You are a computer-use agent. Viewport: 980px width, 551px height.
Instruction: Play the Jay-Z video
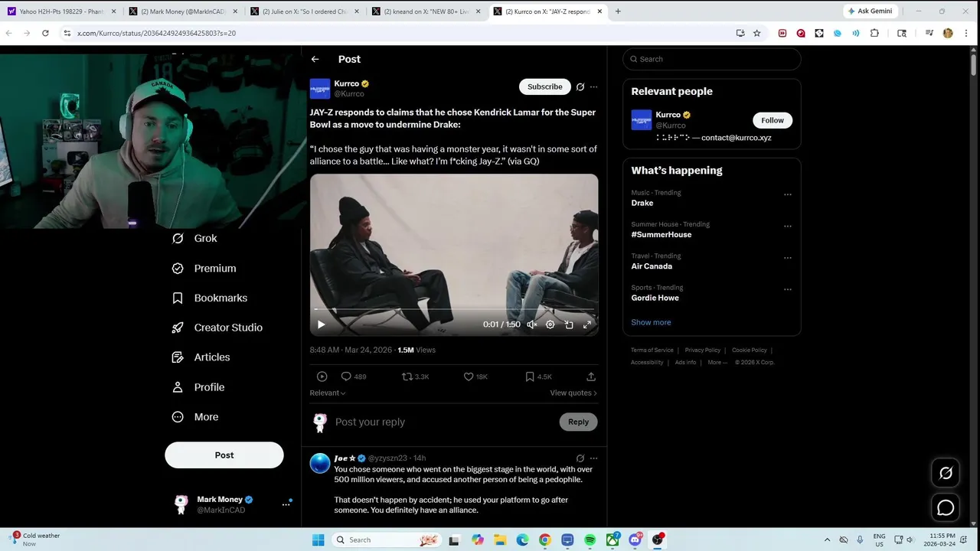click(x=321, y=324)
